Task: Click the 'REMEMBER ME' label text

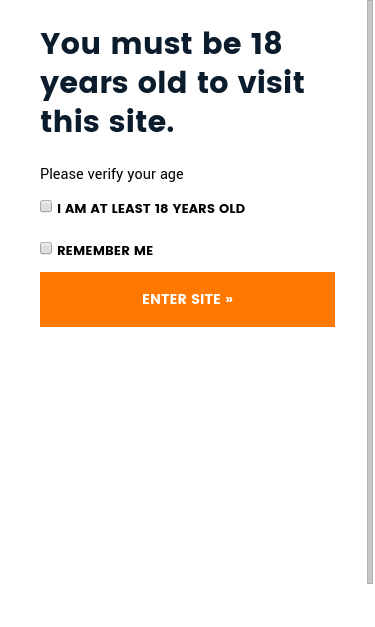Action: coord(105,251)
